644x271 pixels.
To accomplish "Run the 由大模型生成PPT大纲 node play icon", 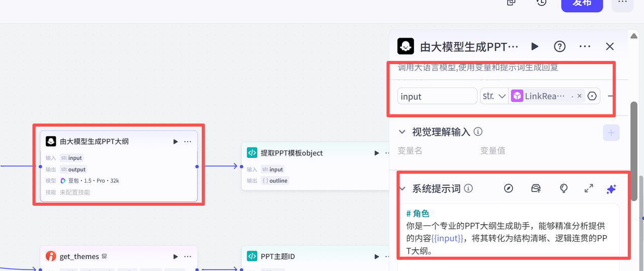I will point(176,142).
